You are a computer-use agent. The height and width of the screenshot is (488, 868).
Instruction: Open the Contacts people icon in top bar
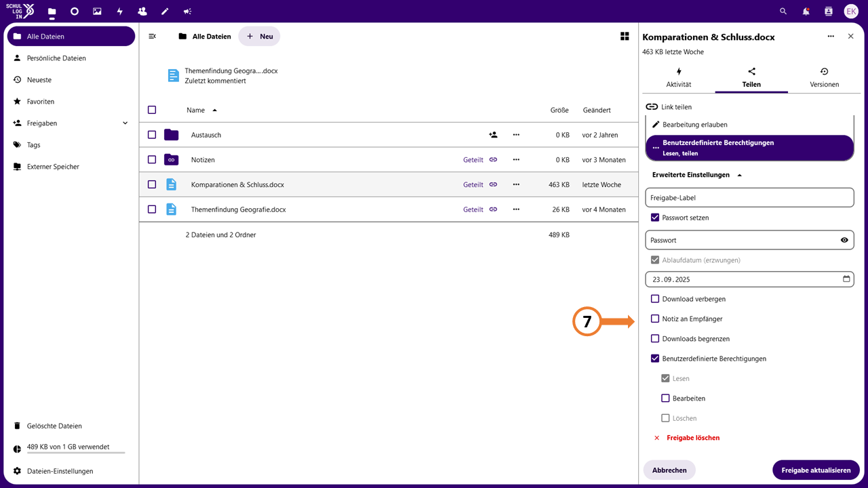click(142, 12)
